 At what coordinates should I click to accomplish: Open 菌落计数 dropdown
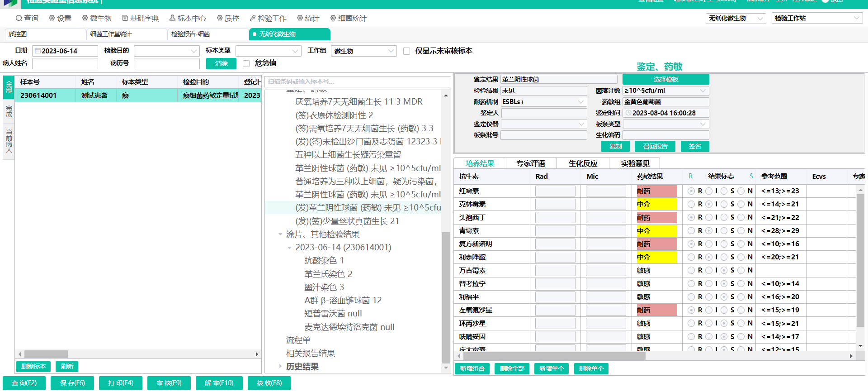point(665,91)
